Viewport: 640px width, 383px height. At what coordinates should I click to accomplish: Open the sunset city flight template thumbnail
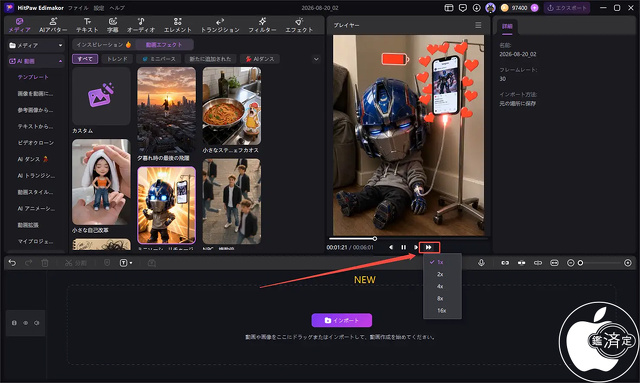[167, 110]
